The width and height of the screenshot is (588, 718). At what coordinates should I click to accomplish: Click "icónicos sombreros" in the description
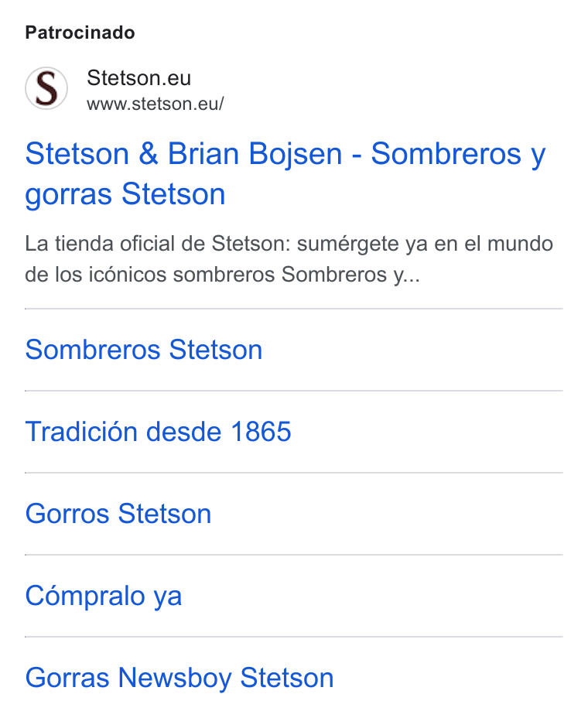pos(183,275)
